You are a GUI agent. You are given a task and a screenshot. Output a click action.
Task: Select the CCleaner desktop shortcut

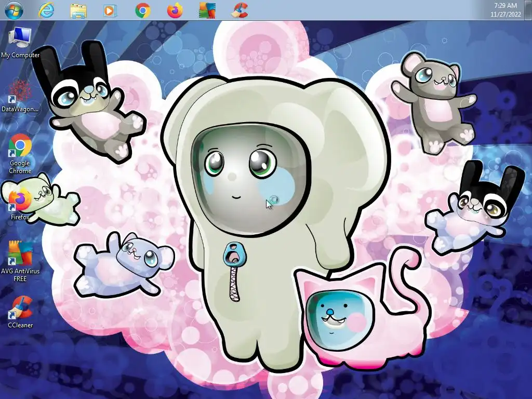pyautogui.click(x=20, y=312)
